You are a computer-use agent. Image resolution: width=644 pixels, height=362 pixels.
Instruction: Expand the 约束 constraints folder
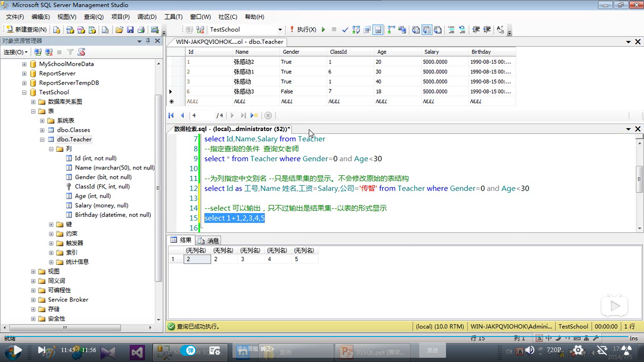[x=51, y=234]
